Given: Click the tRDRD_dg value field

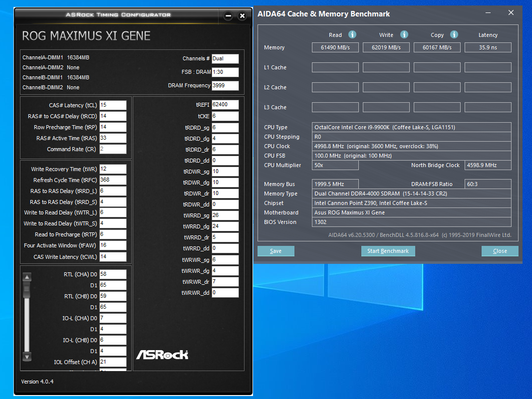Looking at the screenshot, I should 225,138.
